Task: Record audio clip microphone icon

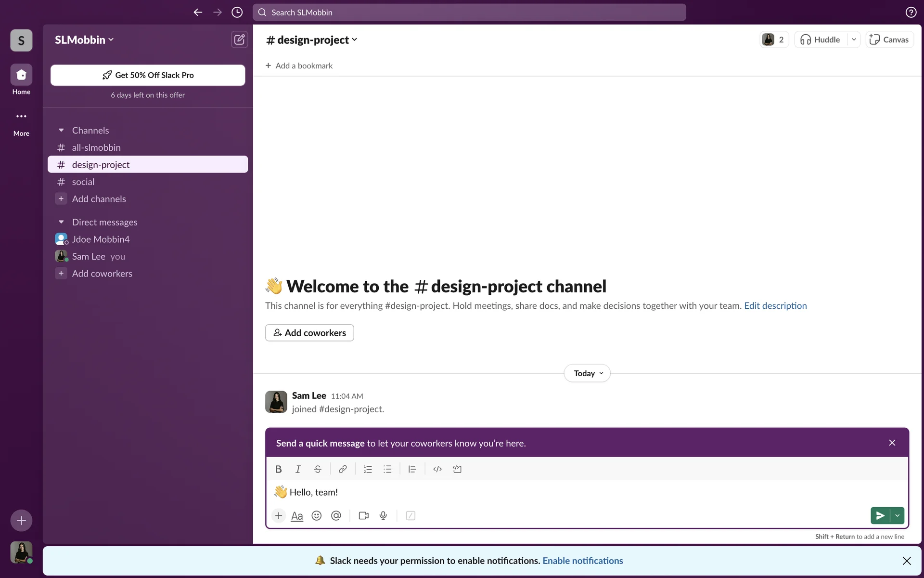Action: 383,516
